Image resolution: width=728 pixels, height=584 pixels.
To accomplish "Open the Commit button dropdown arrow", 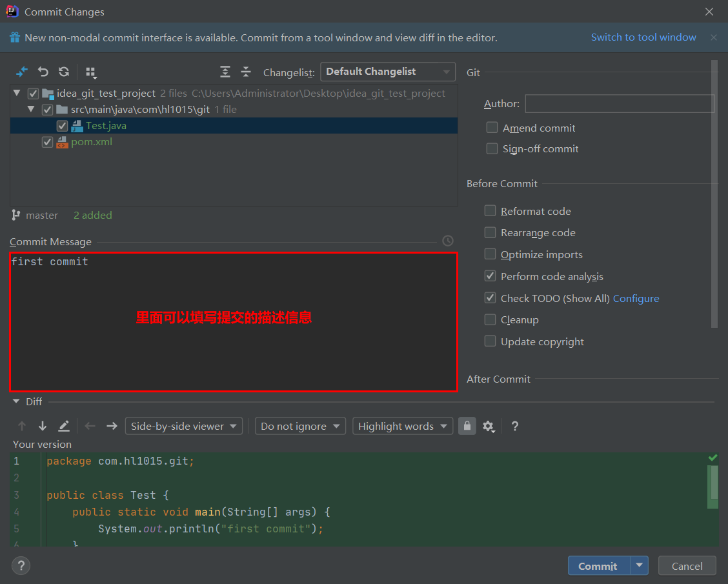I will (640, 565).
